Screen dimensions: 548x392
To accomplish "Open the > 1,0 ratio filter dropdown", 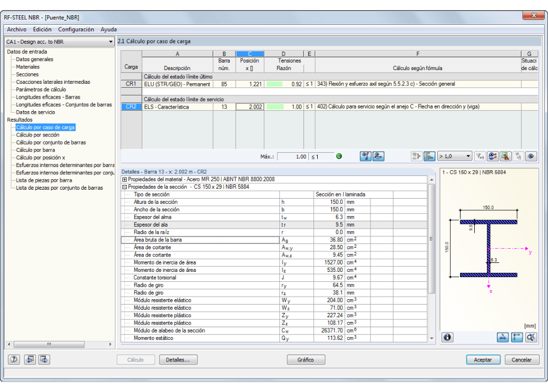I will [x=455, y=156].
